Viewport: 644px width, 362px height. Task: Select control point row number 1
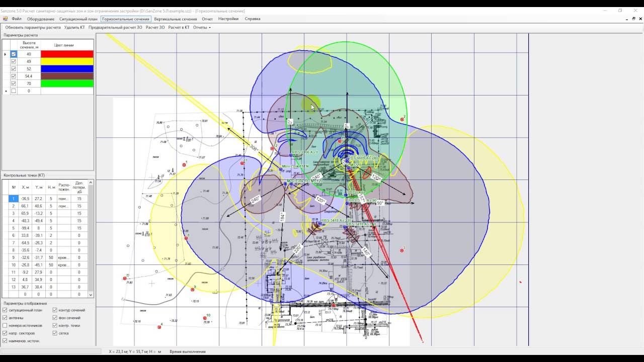click(x=14, y=199)
